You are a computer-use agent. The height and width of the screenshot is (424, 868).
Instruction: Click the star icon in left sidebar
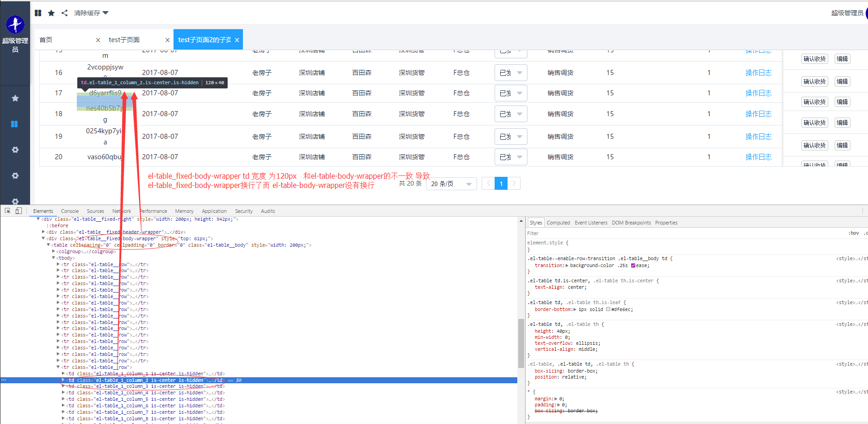click(x=15, y=98)
